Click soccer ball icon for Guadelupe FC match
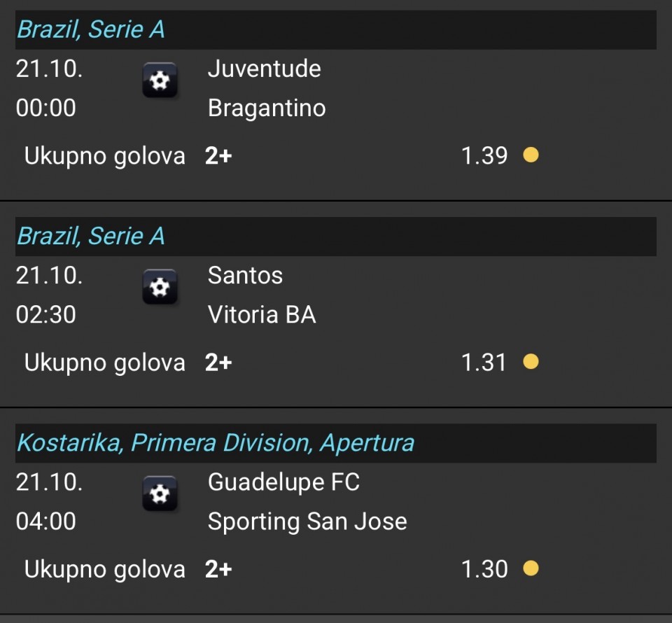Viewport: 672px width, 623px height. point(160,493)
